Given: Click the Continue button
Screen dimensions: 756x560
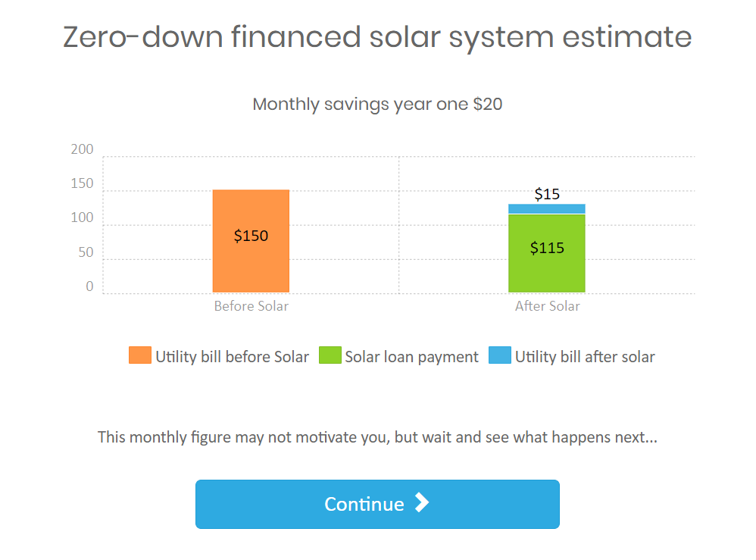Looking at the screenshot, I should point(377,504).
